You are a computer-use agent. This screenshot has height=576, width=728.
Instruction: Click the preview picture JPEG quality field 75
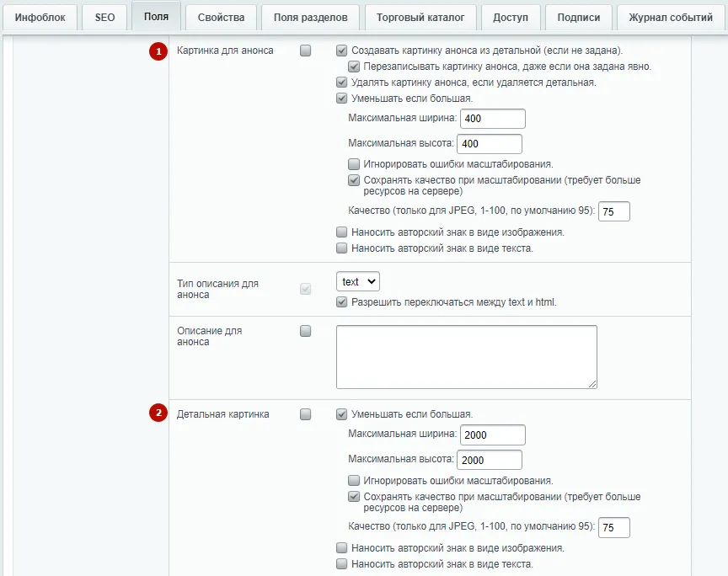(613, 211)
